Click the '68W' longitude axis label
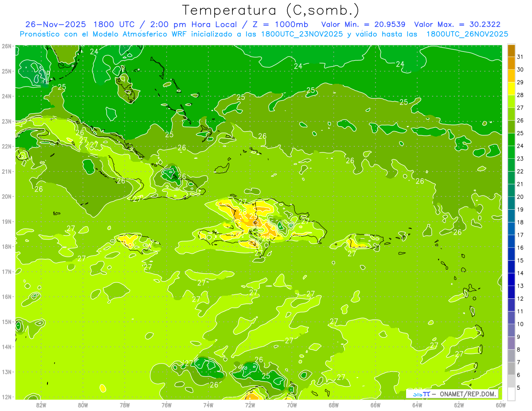 tap(333, 405)
